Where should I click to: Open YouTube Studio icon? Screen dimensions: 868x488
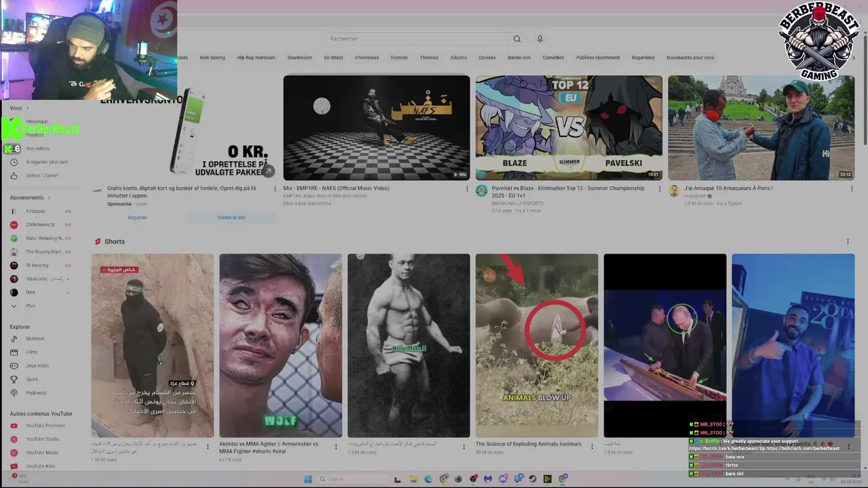(x=14, y=439)
